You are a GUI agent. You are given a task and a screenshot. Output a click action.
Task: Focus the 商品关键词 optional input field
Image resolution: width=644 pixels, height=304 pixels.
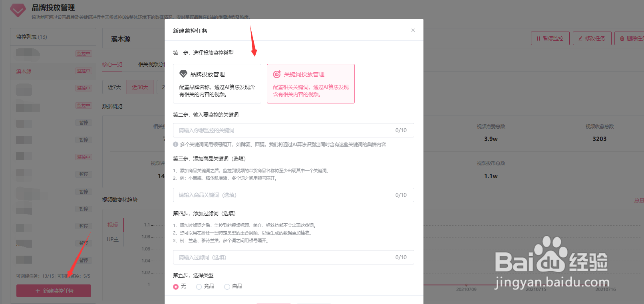[x=294, y=195]
